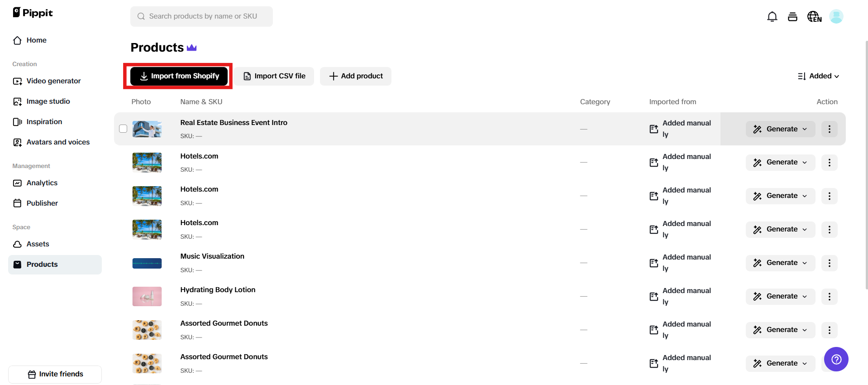
Task: Focus the search products by name or SKU field
Action: (x=201, y=16)
